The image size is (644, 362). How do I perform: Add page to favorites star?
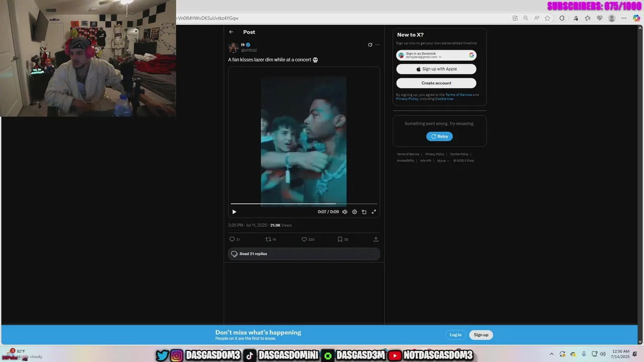[x=547, y=18]
